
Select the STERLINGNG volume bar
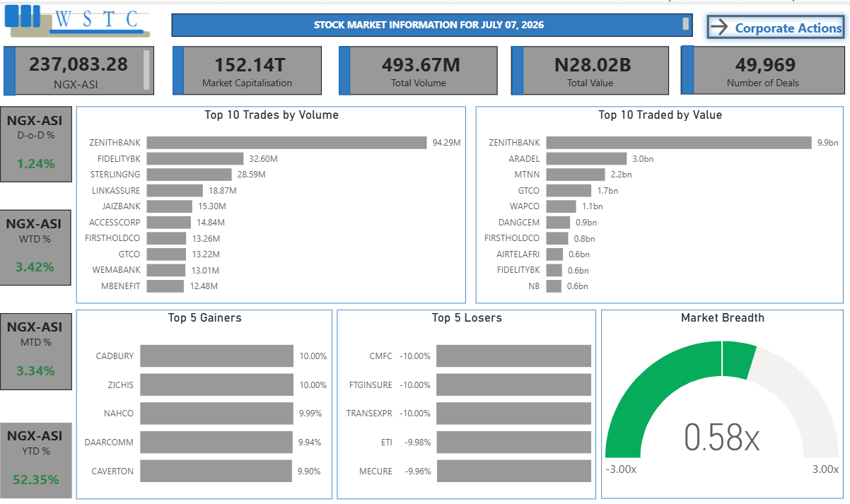pyautogui.click(x=189, y=174)
